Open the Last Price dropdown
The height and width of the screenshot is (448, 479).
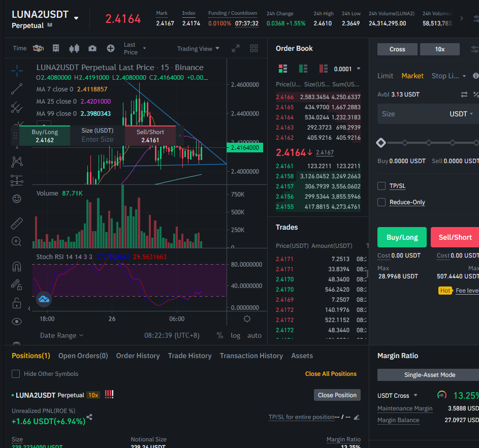135,48
